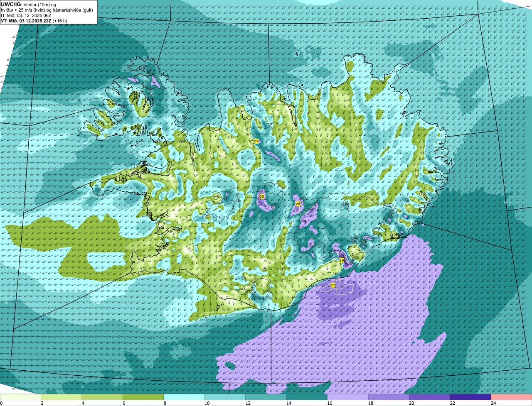Click the valid time "VT: Mið. 03.12.2025 22Z (+16 h)"
532x406 pixels.
(x=34, y=20)
